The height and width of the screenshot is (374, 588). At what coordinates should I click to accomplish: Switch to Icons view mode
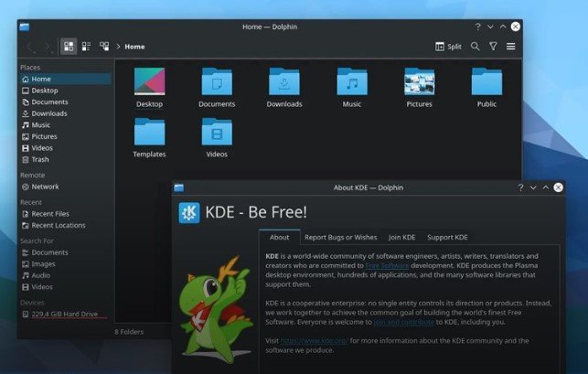click(69, 46)
